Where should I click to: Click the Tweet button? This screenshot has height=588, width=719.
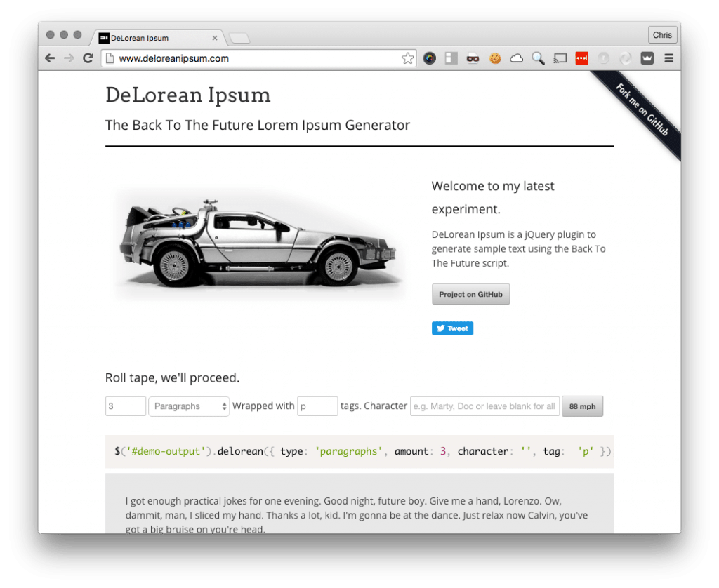(452, 328)
